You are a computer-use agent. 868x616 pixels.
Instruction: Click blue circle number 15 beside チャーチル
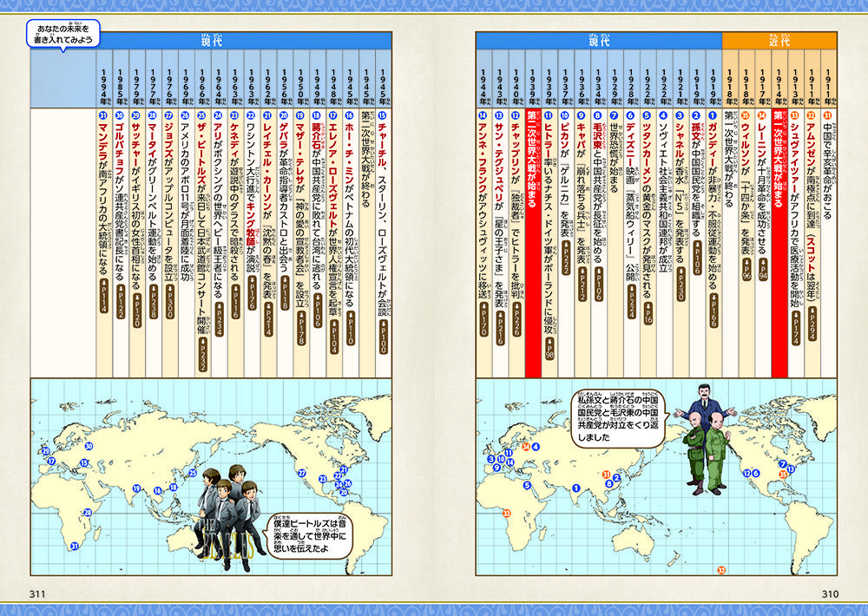pos(383,116)
